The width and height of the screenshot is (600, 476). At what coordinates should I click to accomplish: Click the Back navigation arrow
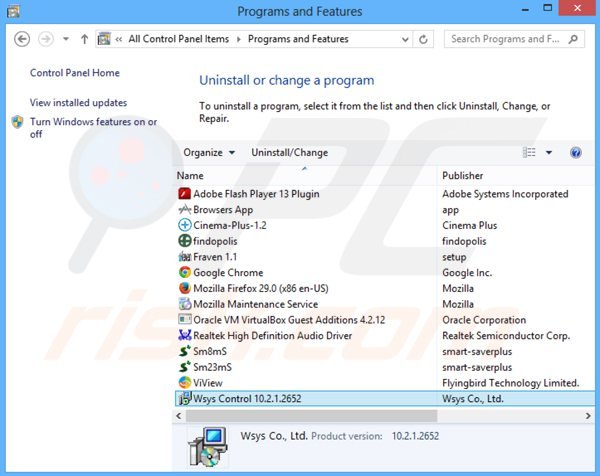(x=22, y=39)
